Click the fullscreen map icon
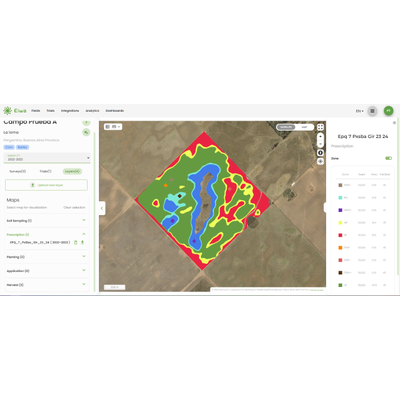400x400 pixels. (320, 127)
